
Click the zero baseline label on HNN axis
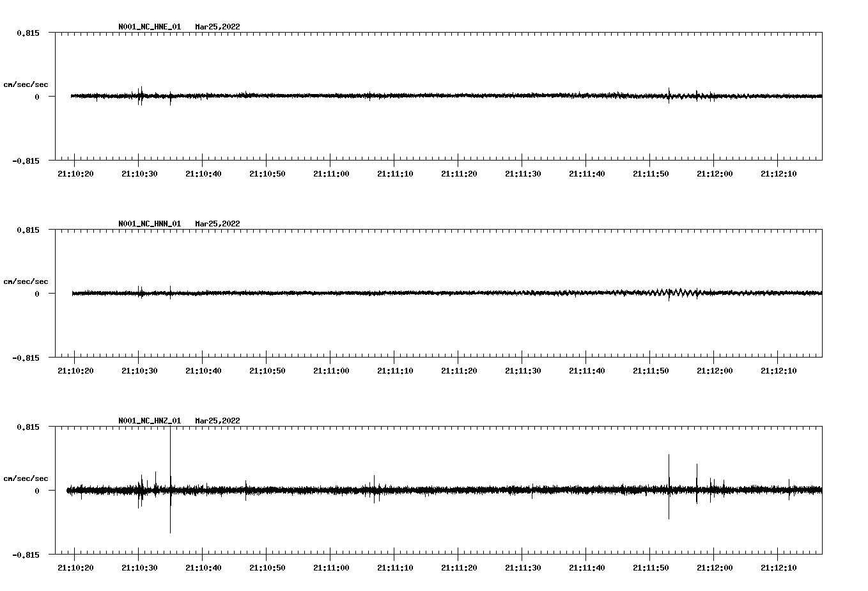(x=37, y=294)
